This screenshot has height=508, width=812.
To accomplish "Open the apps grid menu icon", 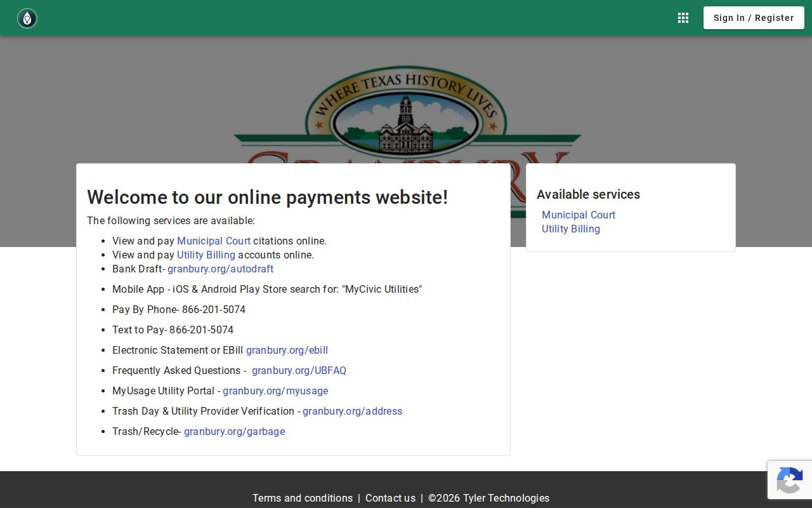I will [683, 18].
